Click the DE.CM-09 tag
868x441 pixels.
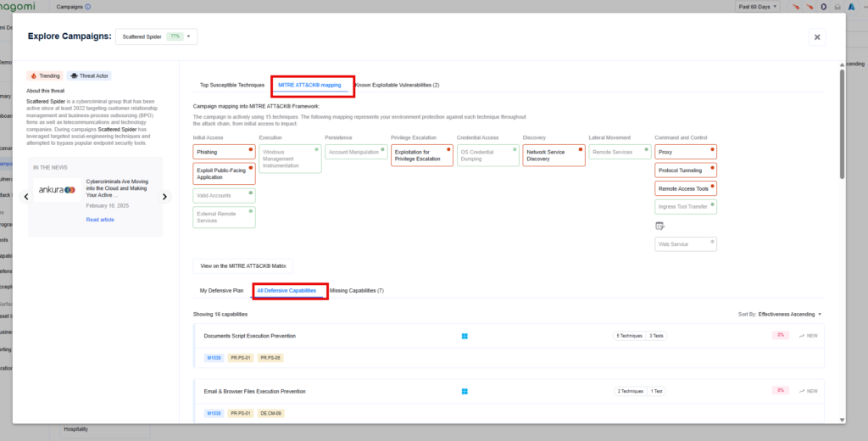pos(270,413)
